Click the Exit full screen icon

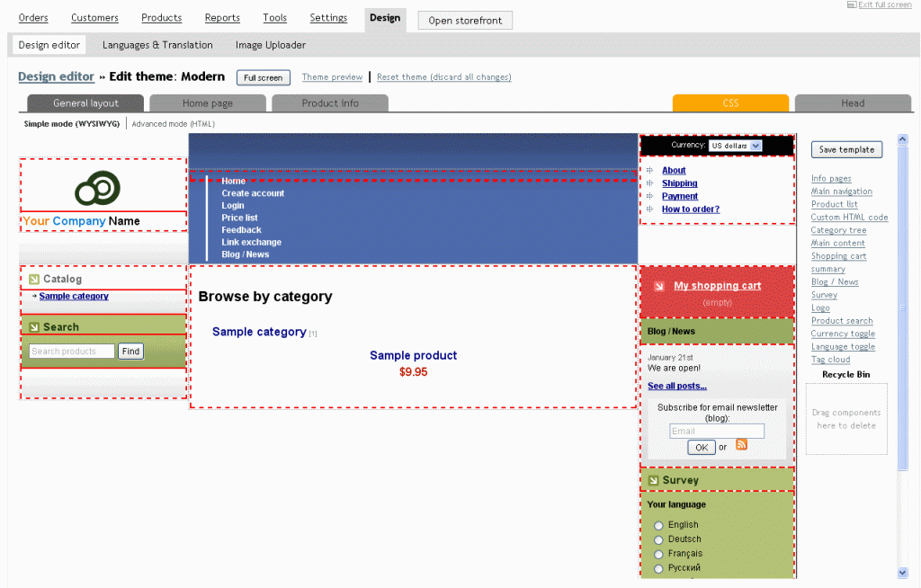click(x=852, y=4)
